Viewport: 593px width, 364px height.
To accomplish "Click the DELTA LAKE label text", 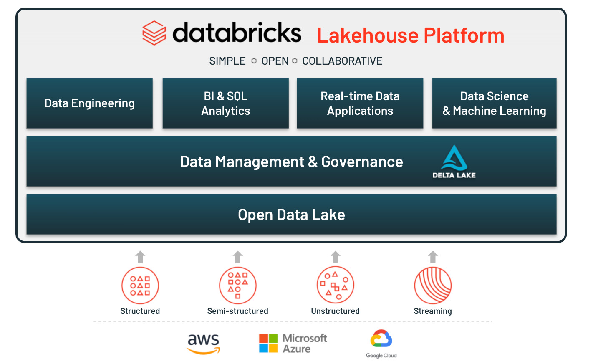I will click(454, 175).
